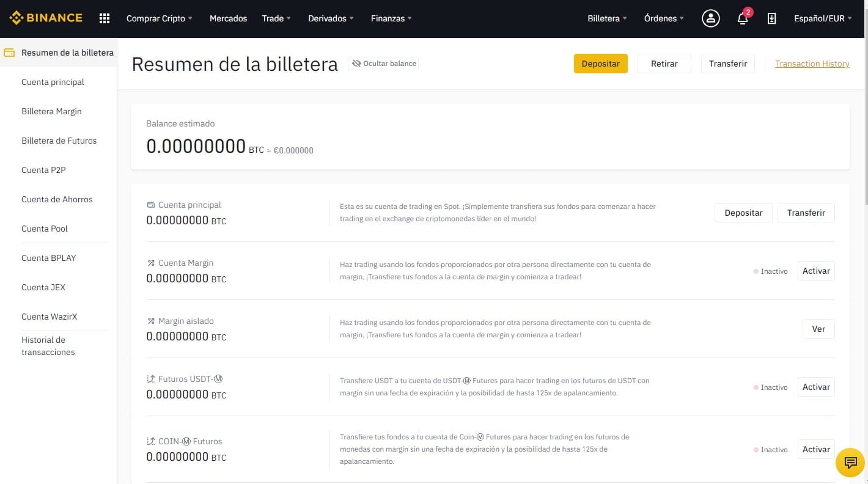This screenshot has height=484, width=868.
Task: Expand the Derivados dropdown menu
Action: 331,18
